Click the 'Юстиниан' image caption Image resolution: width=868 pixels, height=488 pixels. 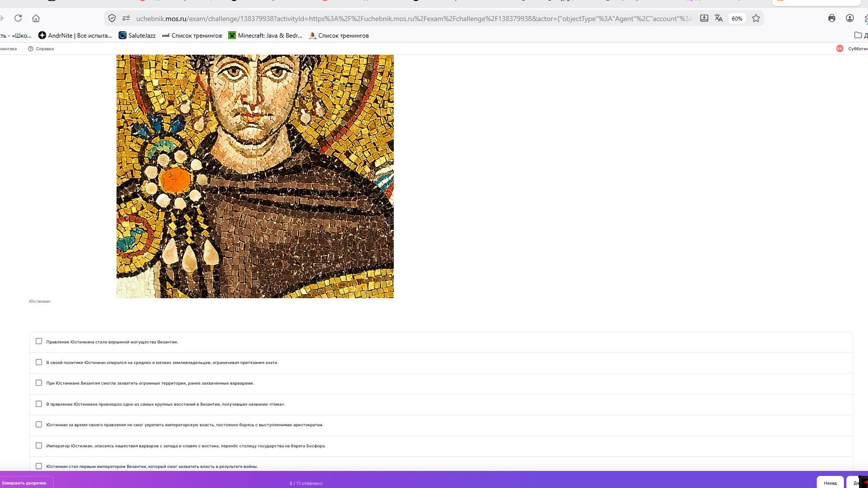point(40,301)
